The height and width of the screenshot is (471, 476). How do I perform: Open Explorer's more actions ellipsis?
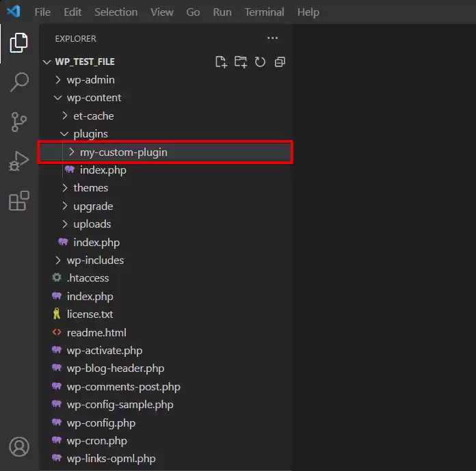pyautogui.click(x=272, y=39)
